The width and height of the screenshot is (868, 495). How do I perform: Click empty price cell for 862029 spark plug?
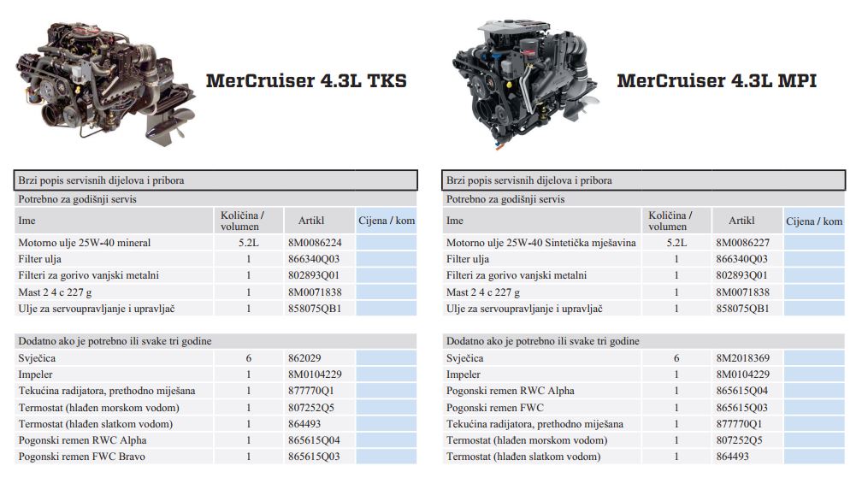pos(387,358)
